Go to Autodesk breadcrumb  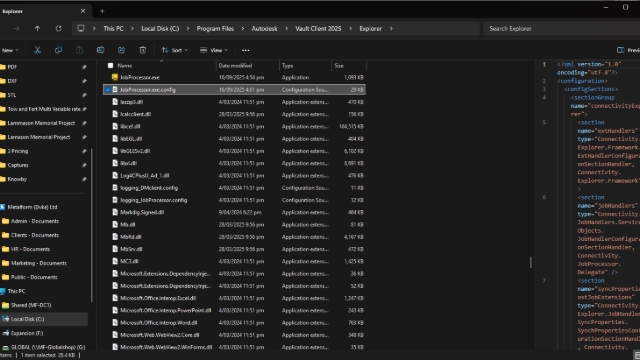[264, 29]
